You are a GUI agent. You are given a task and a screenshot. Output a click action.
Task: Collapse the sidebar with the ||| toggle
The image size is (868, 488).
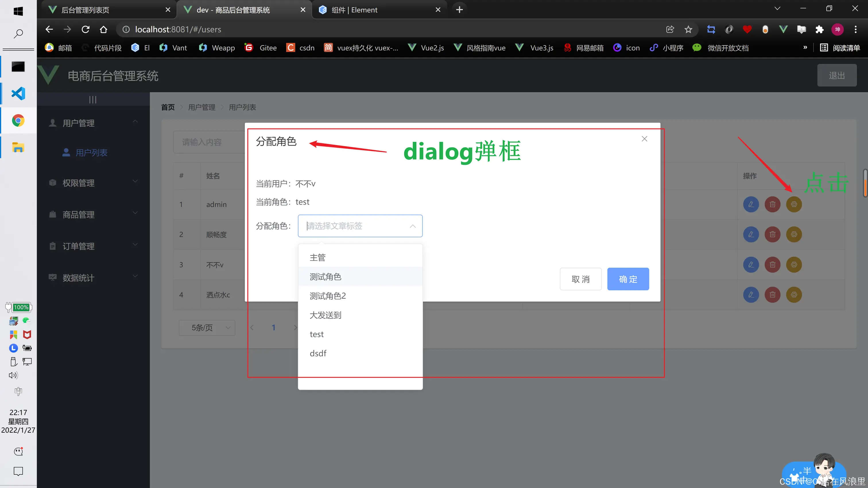click(x=93, y=99)
